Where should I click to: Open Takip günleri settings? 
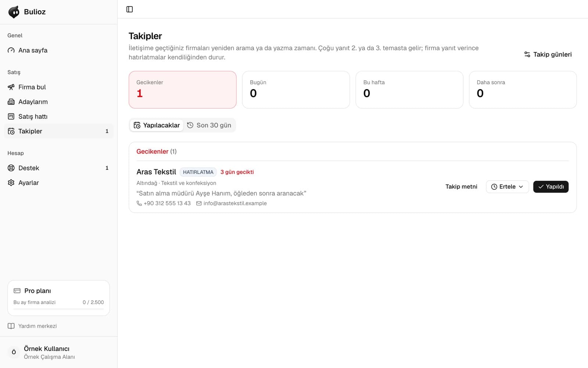548,54
